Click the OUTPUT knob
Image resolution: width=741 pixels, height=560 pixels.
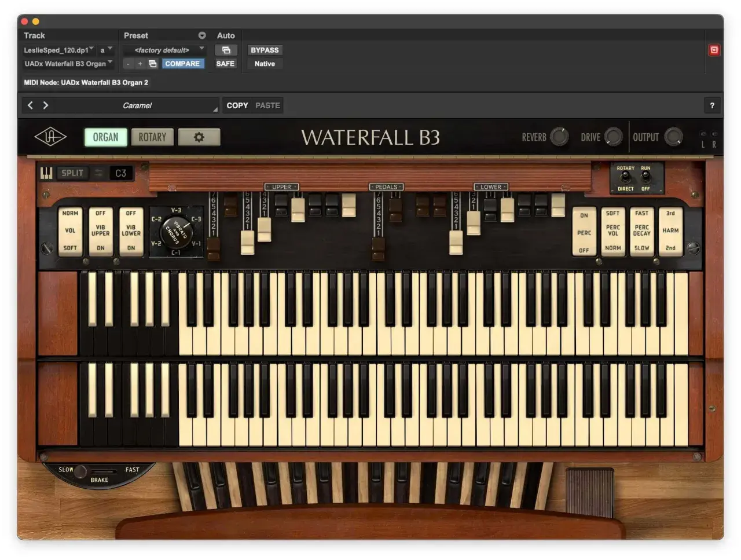tap(673, 137)
